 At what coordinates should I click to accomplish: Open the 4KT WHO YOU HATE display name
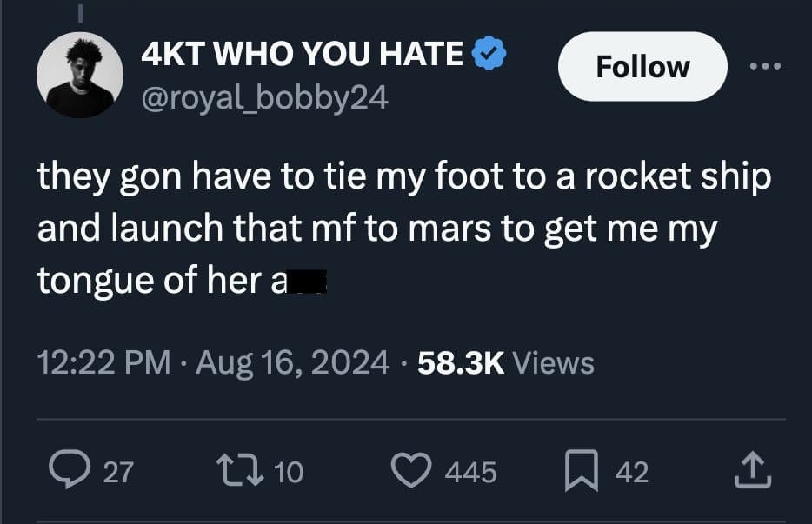[x=303, y=56]
